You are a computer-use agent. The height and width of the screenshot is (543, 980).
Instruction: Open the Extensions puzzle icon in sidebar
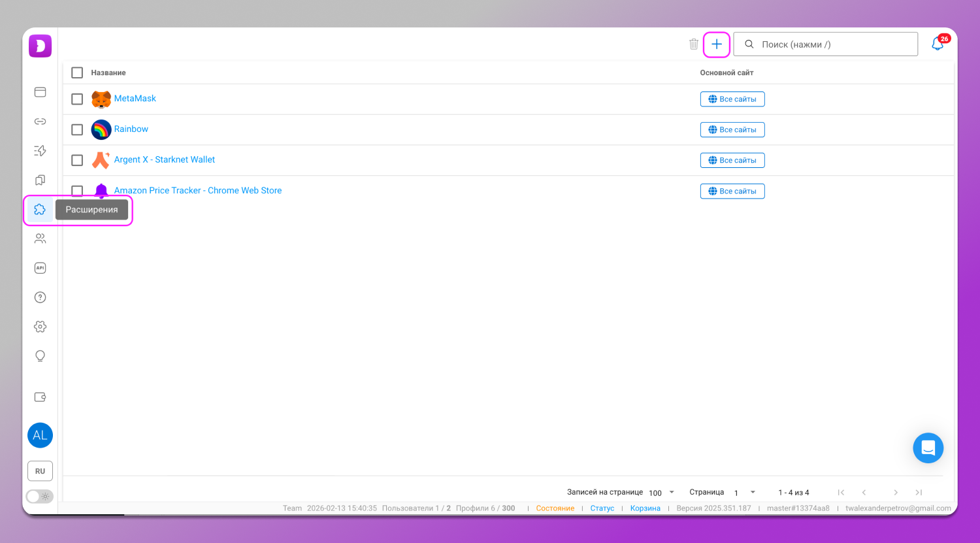40,210
